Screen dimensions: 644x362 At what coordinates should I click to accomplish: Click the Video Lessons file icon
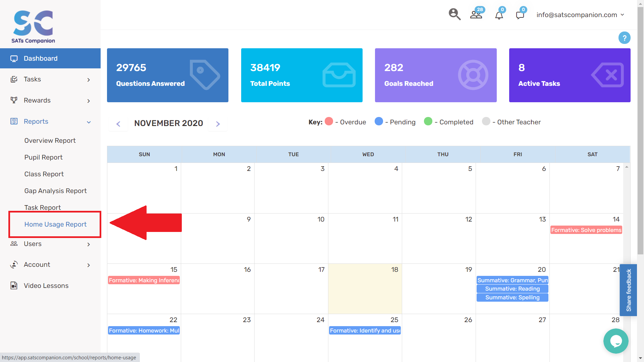tap(14, 286)
